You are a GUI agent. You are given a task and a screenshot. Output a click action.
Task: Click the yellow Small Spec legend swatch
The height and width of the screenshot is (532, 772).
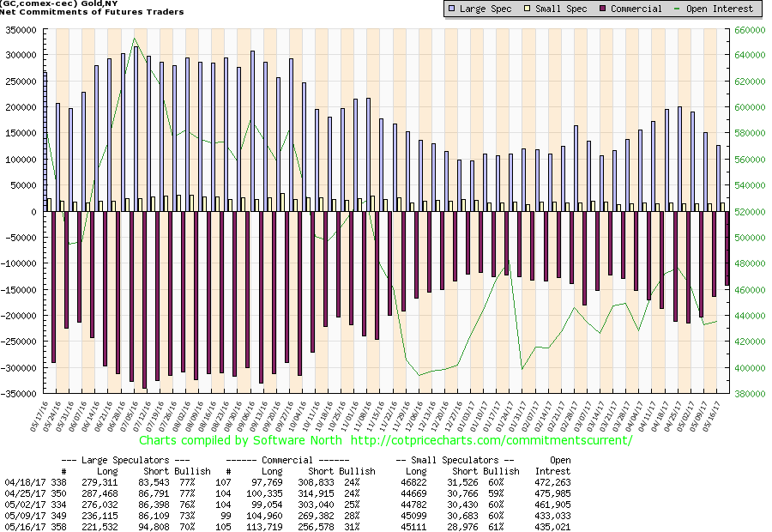pos(527,9)
